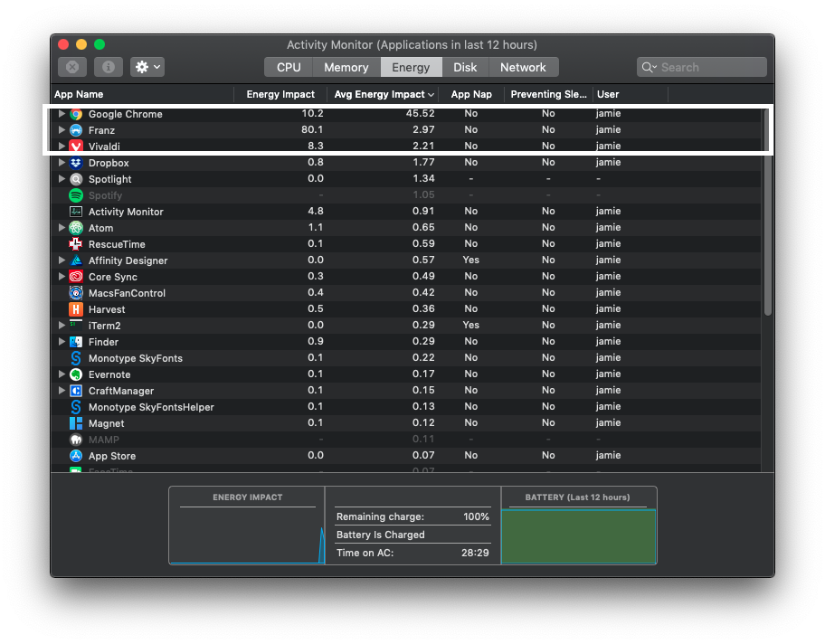Image resolution: width=825 pixels, height=644 pixels.
Task: Click the Franz app icon
Action: (x=76, y=130)
